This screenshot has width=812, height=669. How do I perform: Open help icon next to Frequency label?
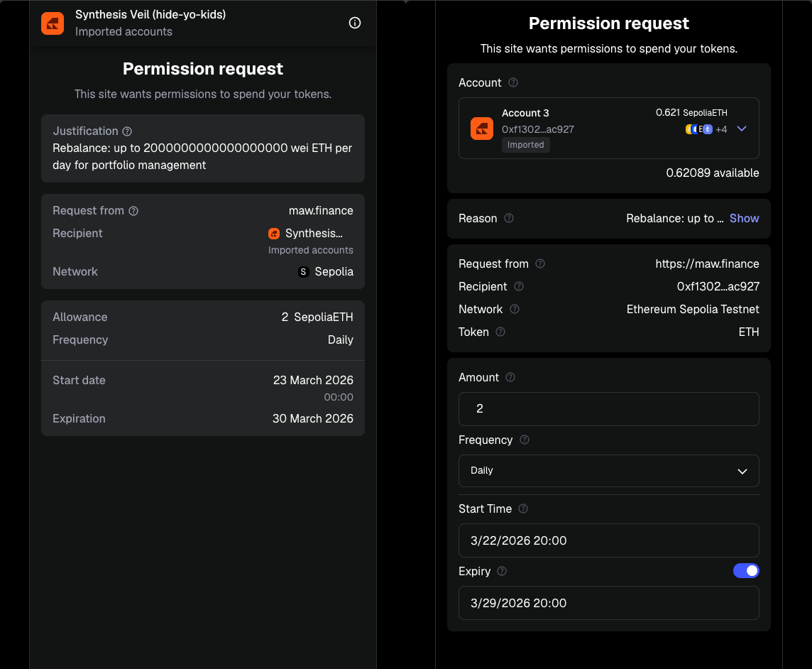[525, 440]
